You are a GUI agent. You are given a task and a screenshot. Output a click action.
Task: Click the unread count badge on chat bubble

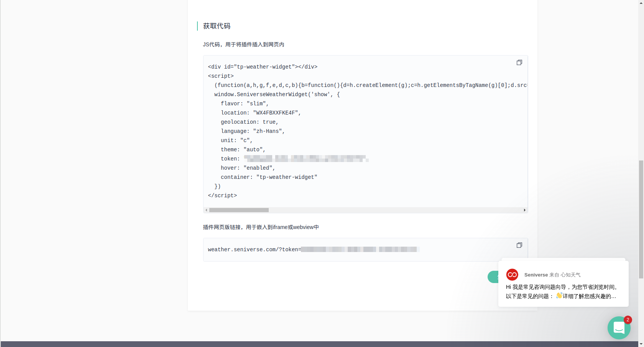(x=628, y=319)
